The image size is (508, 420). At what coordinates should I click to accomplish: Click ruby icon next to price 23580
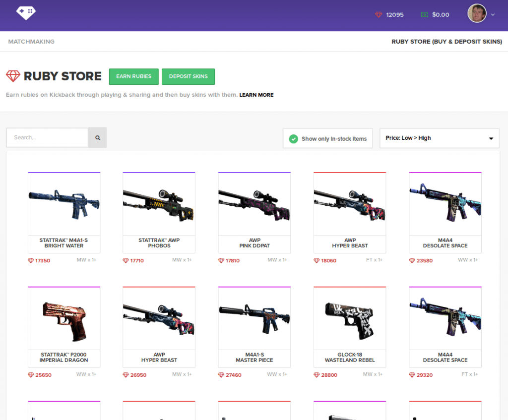click(412, 260)
